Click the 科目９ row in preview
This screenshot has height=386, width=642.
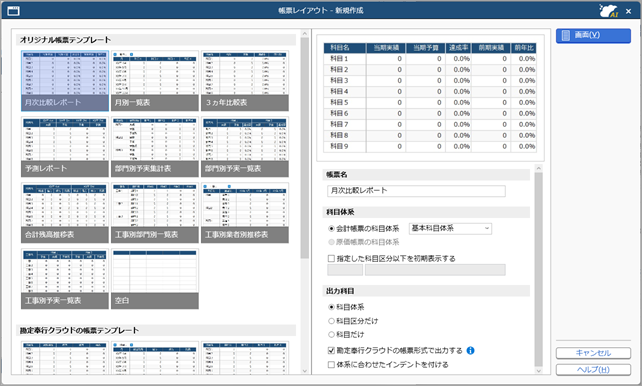click(430, 147)
